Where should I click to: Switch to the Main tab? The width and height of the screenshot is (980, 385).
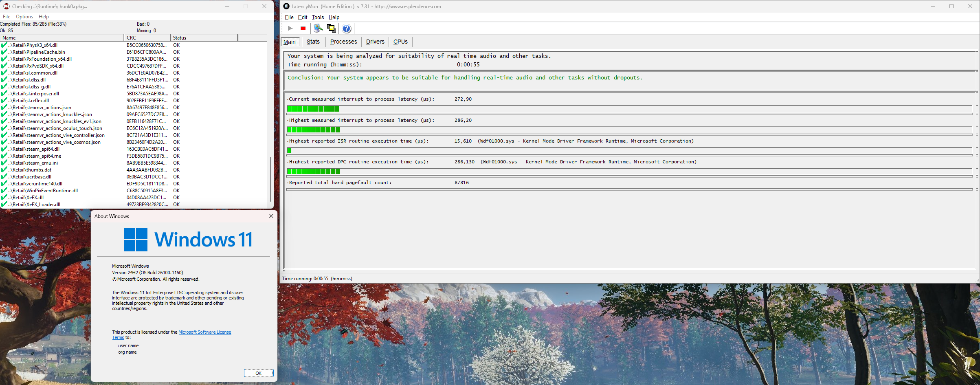[x=290, y=42]
